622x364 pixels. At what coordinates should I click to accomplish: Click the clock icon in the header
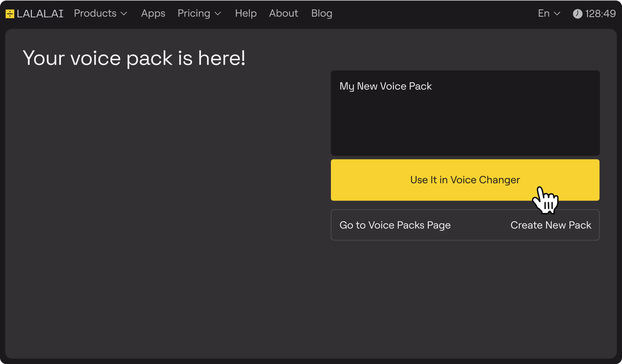pyautogui.click(x=577, y=14)
